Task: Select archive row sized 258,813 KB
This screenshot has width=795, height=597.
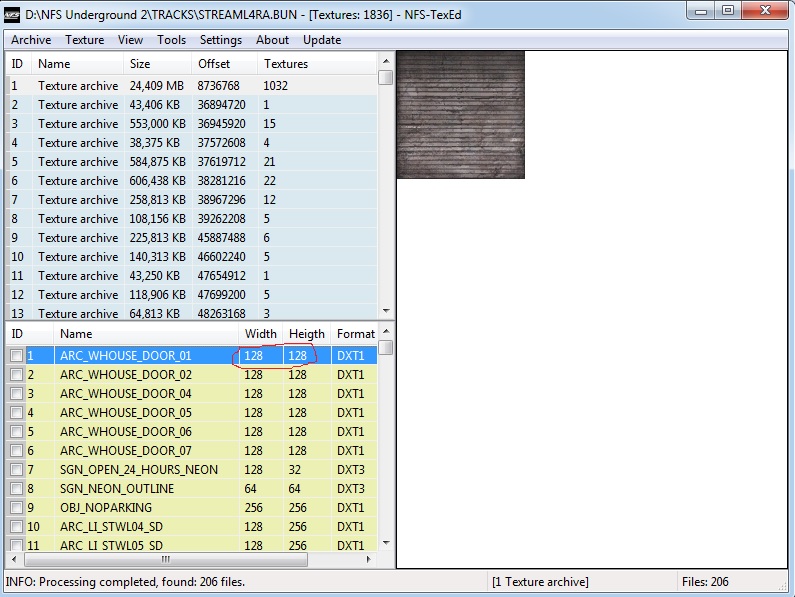Action: click(192, 200)
